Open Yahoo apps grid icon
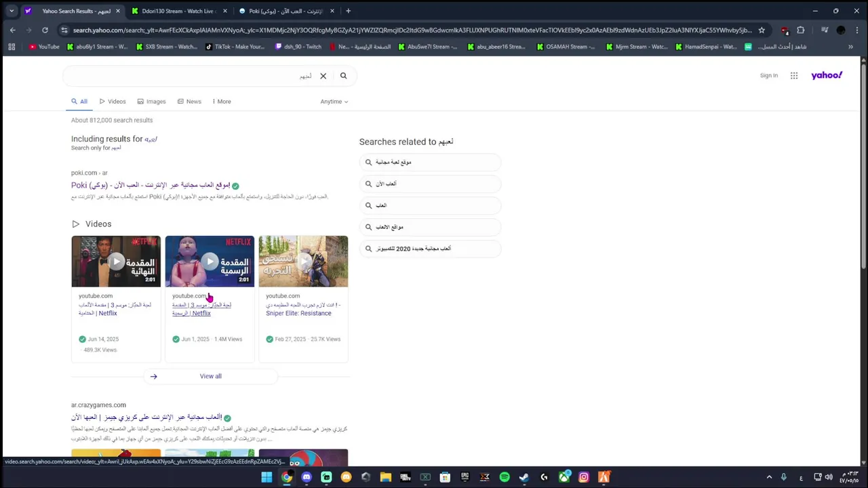 pos(794,76)
